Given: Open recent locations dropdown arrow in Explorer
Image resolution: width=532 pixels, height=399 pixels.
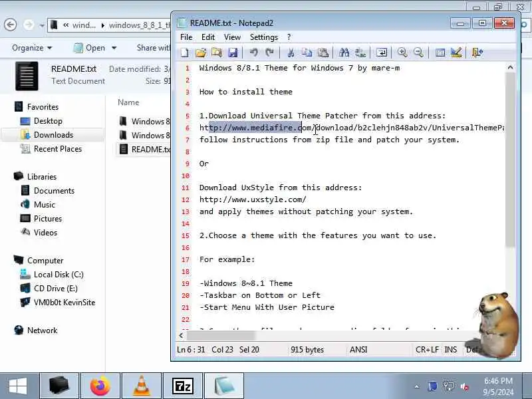Looking at the screenshot, I should coord(42,25).
